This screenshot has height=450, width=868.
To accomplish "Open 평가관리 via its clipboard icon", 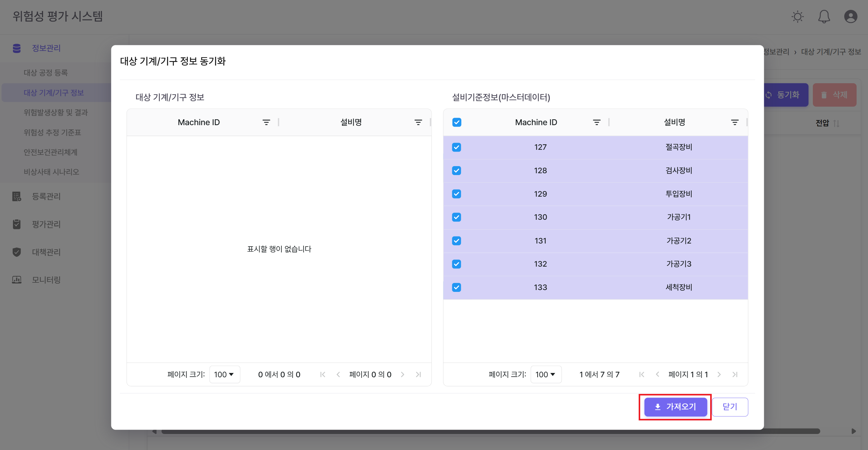I will [17, 224].
